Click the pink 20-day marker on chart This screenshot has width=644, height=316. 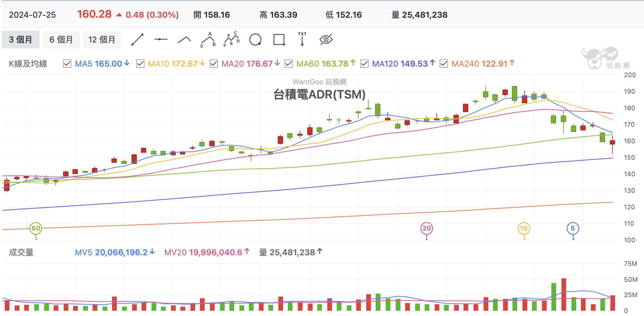427,228
